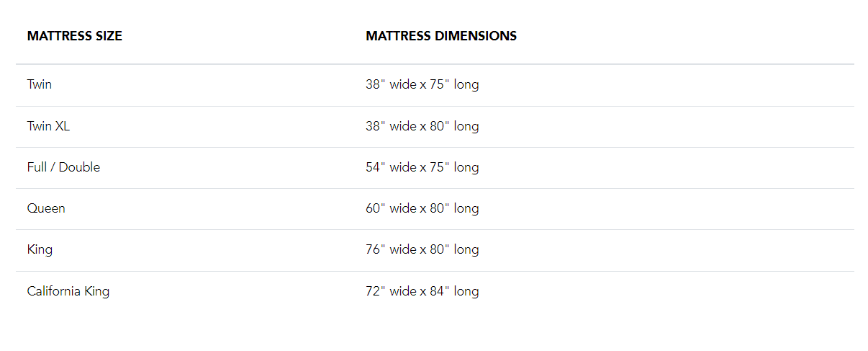This screenshot has width=868, height=351.
Task: Click the MATTRESS DIMENSIONS column header
Action: click(x=441, y=36)
